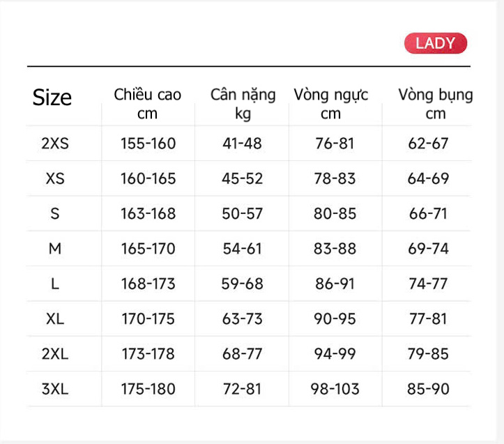Select the Chiều cao cm header

click(148, 103)
